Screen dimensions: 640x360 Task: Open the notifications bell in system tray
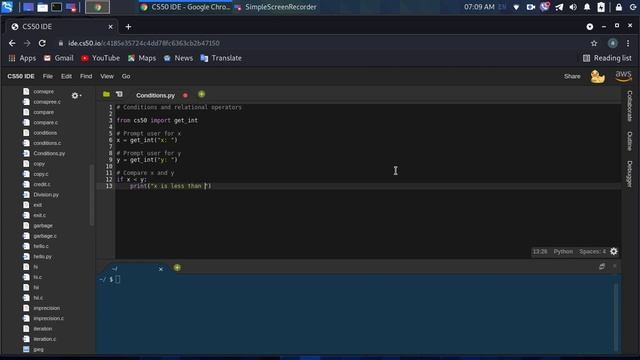[x=587, y=7]
